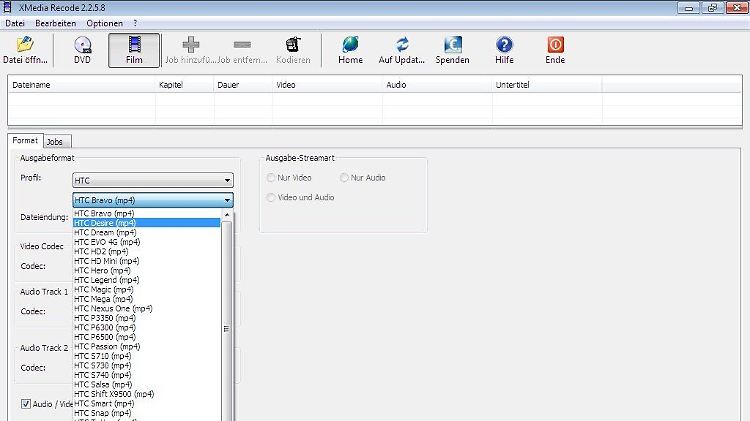Minimize the XMedia Recode window
Viewport: 750px width, 421px height.
(x=689, y=8)
